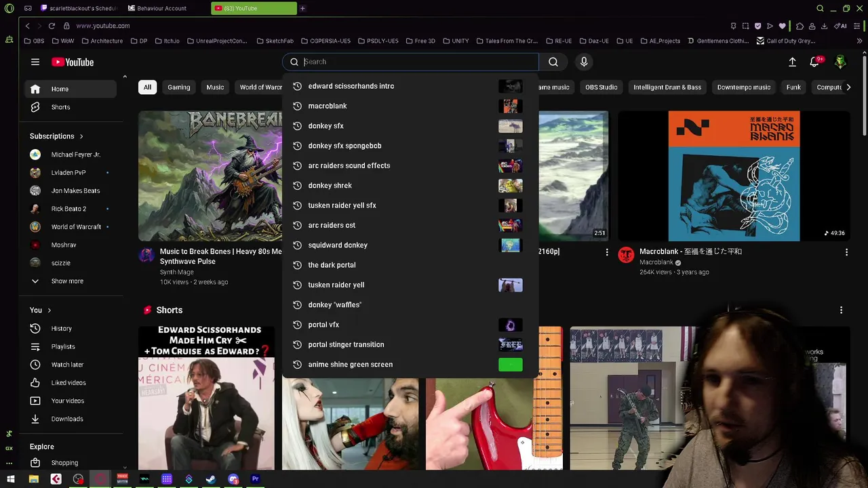Select the All filter chip
Viewport: 868px width, 488px height.
pyautogui.click(x=147, y=87)
